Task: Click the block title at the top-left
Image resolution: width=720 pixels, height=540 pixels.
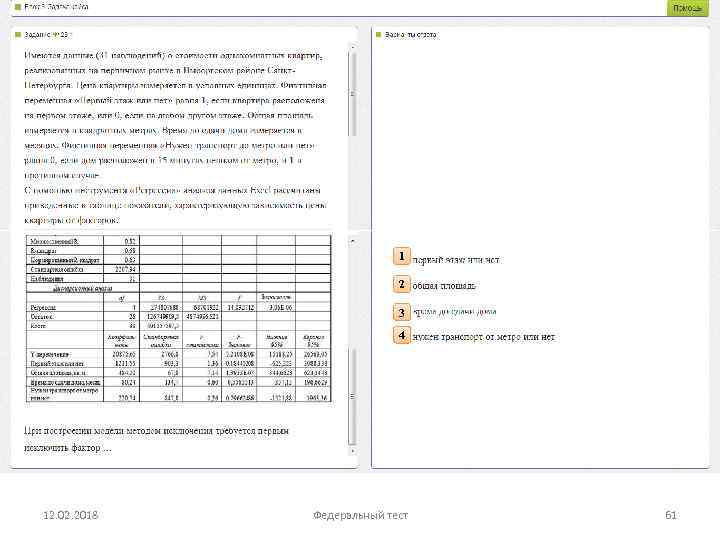Action: point(56,7)
